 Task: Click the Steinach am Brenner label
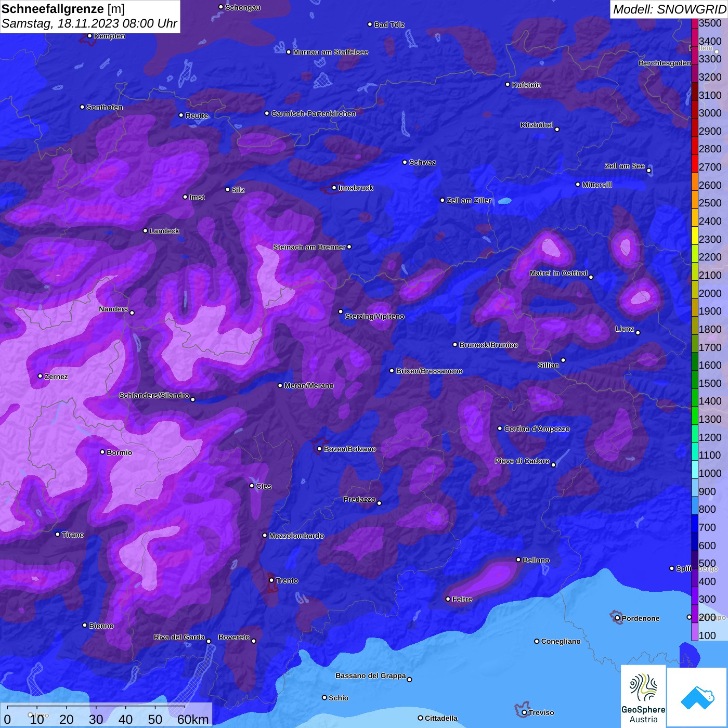[x=309, y=247]
